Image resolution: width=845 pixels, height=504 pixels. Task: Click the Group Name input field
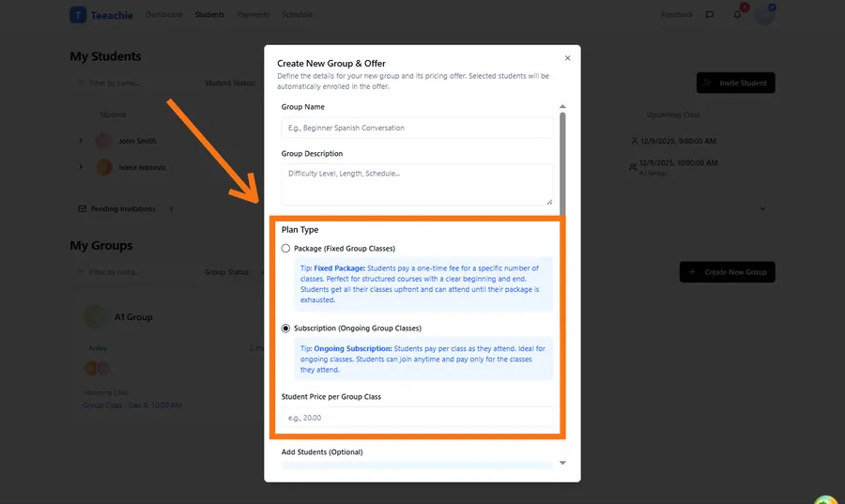pyautogui.click(x=417, y=128)
